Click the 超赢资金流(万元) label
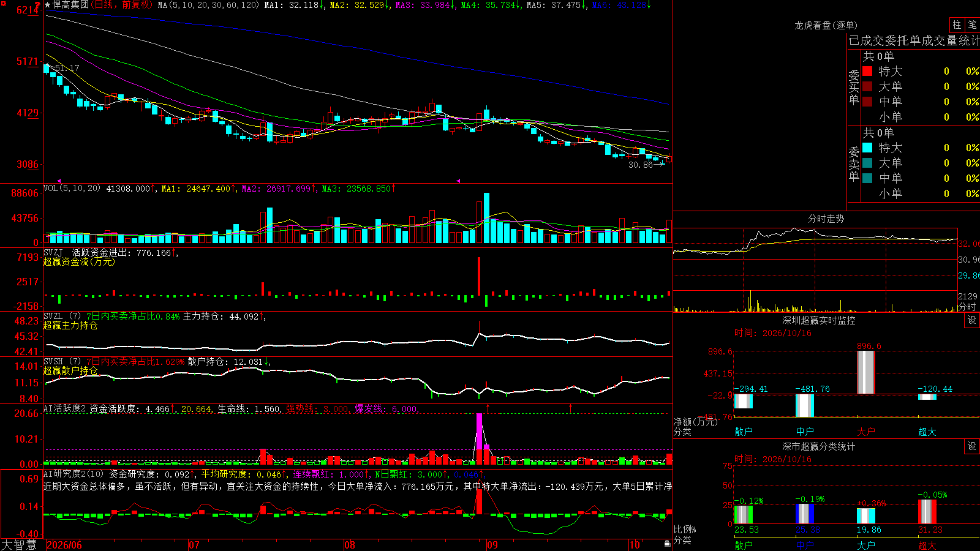The height and width of the screenshot is (551, 980). (79, 261)
